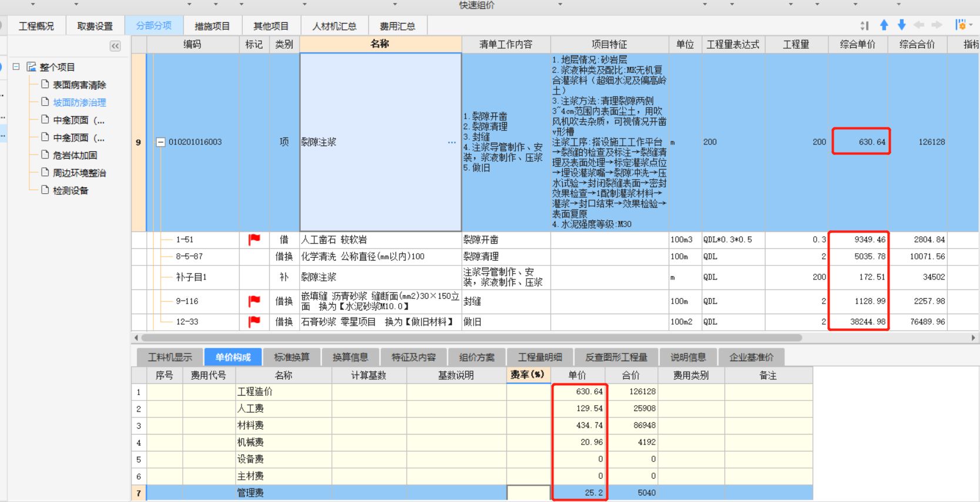
Task: Select 材料费 row in price breakdown
Action: 472,425
